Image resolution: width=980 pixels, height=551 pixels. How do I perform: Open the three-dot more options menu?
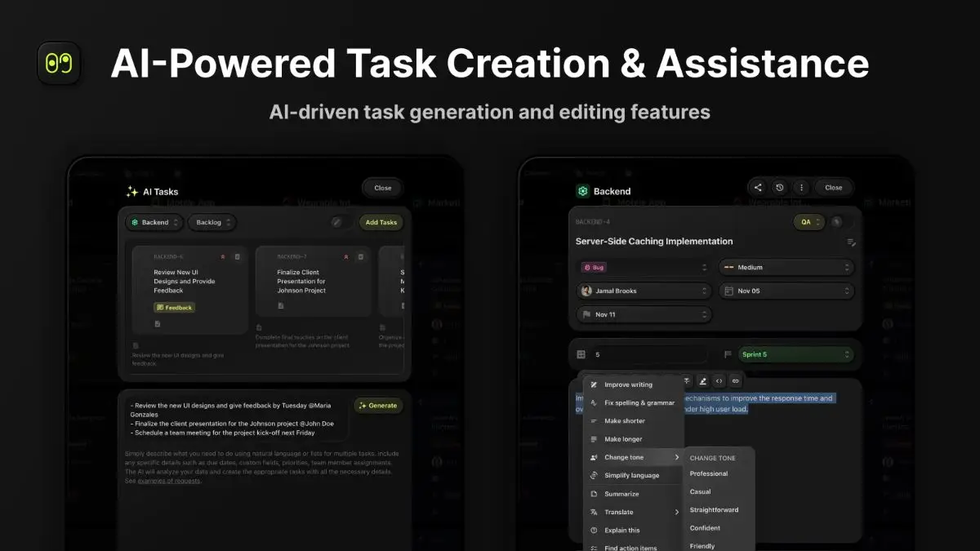click(x=800, y=188)
